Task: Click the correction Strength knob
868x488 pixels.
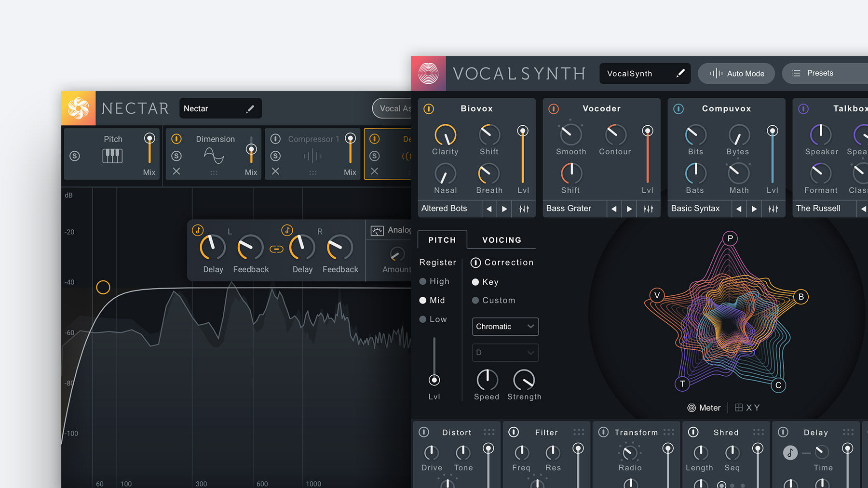Action: (524, 380)
